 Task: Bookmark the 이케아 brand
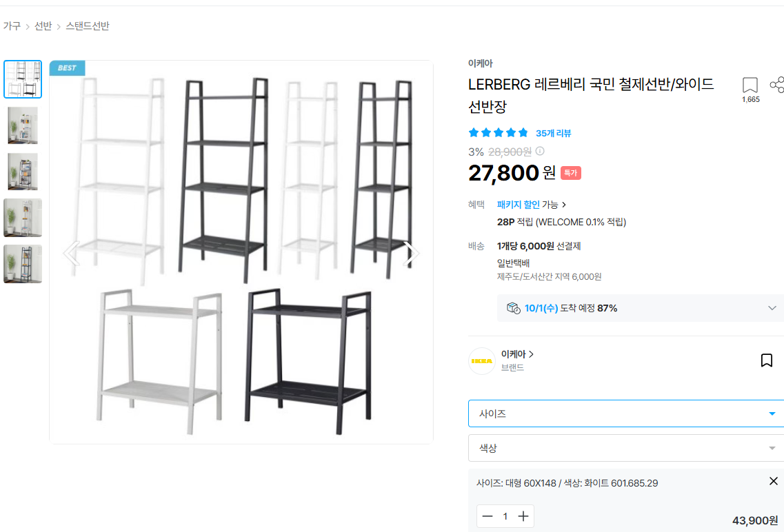click(766, 360)
